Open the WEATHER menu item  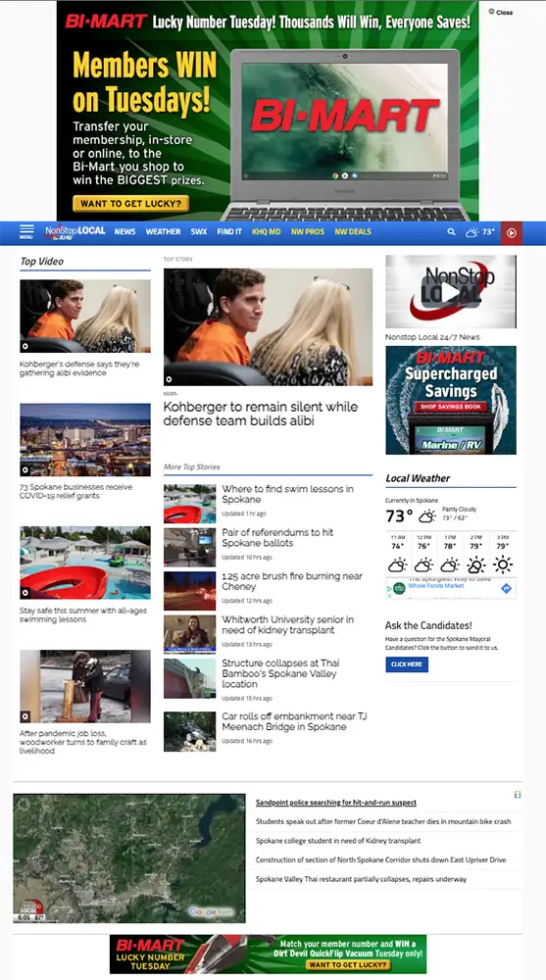click(x=164, y=232)
